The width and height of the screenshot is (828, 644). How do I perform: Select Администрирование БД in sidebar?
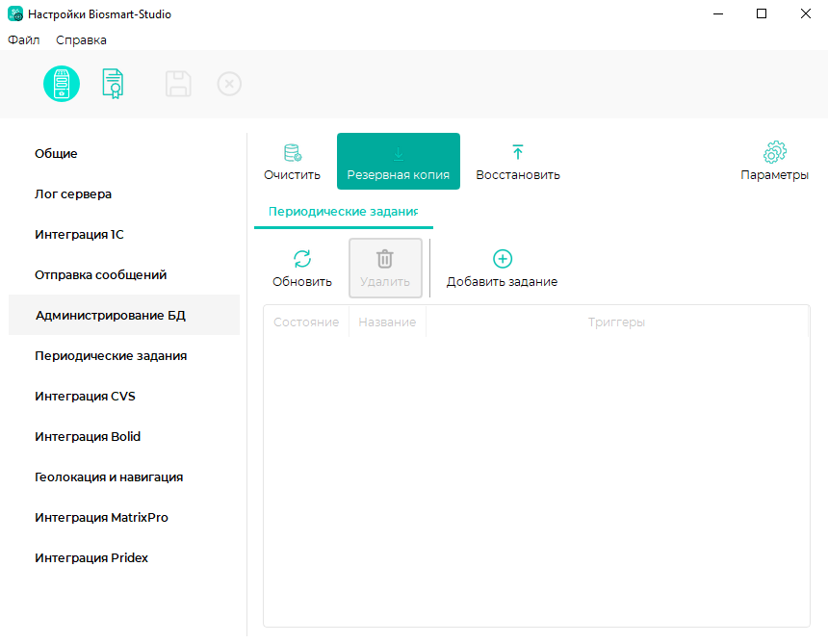[124, 315]
